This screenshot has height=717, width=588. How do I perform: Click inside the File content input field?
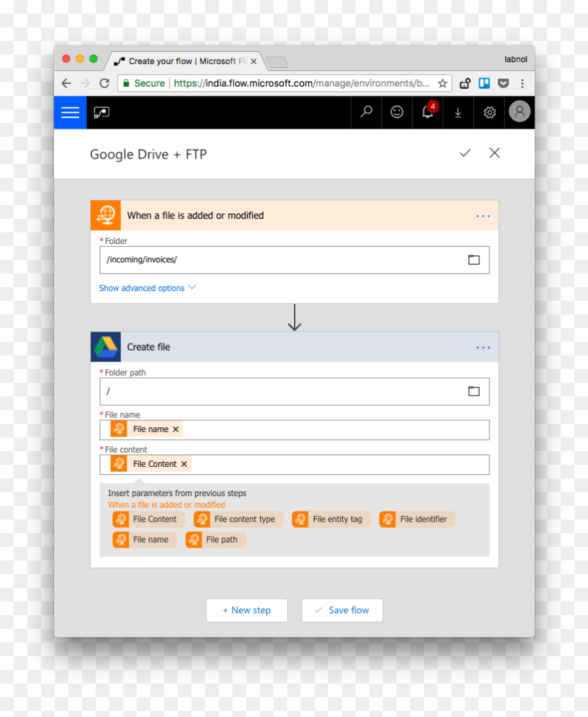pos(294,464)
